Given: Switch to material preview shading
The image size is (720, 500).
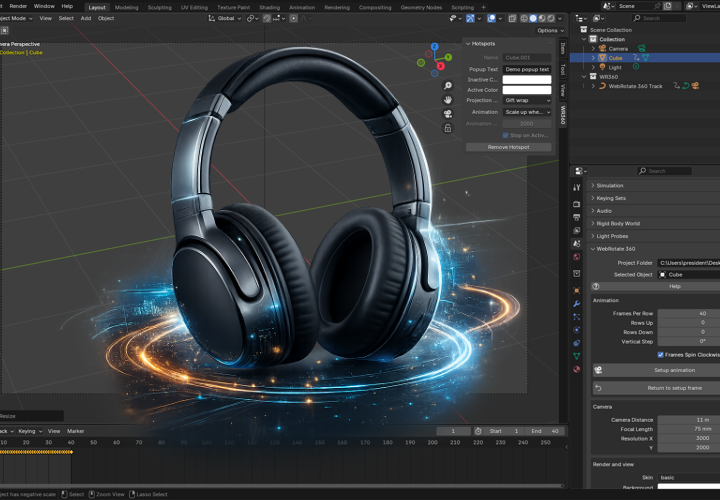Looking at the screenshot, I should tap(542, 18).
